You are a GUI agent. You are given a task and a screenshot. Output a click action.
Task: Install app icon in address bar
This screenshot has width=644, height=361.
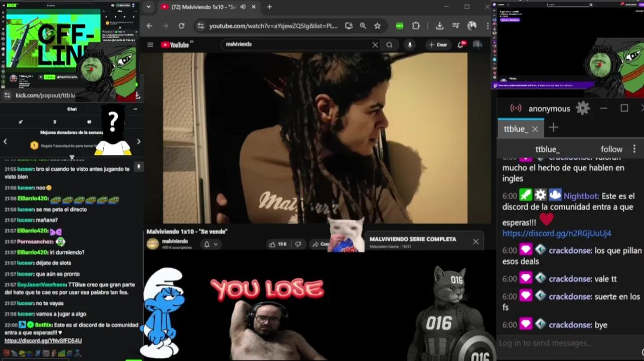(349, 26)
